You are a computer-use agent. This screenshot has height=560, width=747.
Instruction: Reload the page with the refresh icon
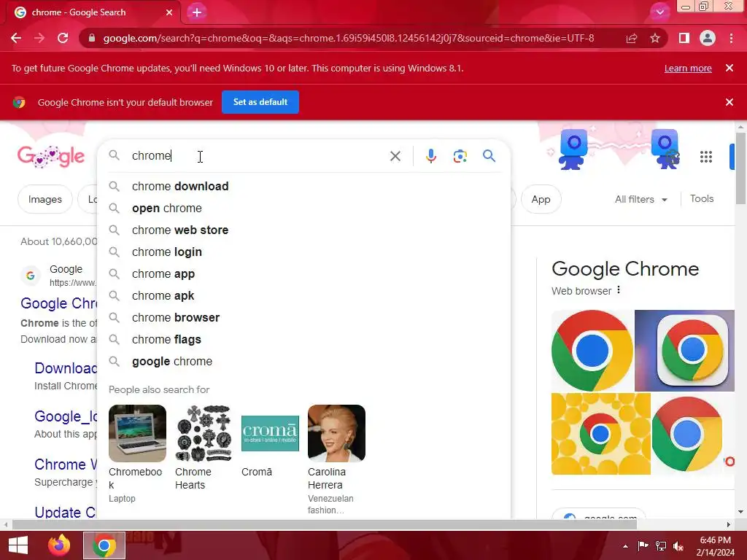pyautogui.click(x=63, y=38)
